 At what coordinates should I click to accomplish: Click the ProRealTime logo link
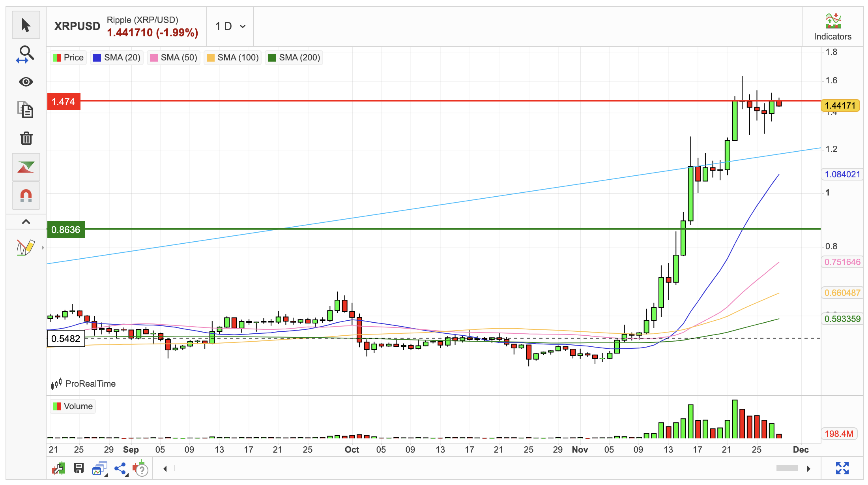point(83,383)
